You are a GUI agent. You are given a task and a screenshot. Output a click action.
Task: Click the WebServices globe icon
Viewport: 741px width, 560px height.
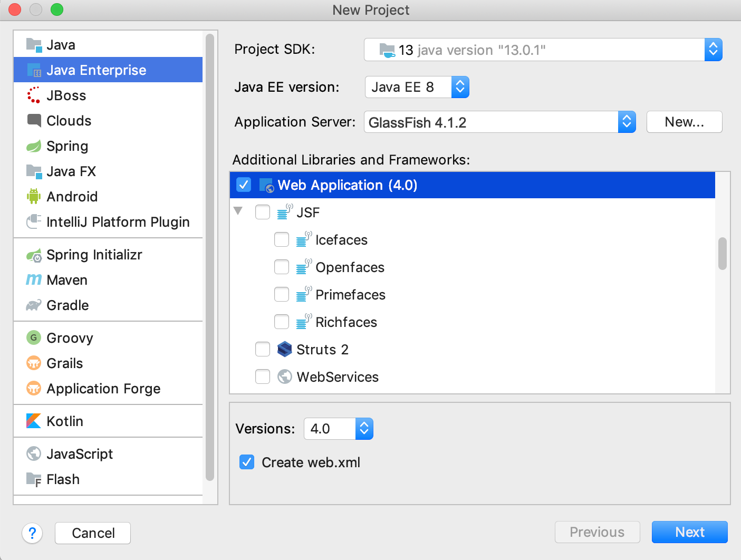tap(285, 376)
